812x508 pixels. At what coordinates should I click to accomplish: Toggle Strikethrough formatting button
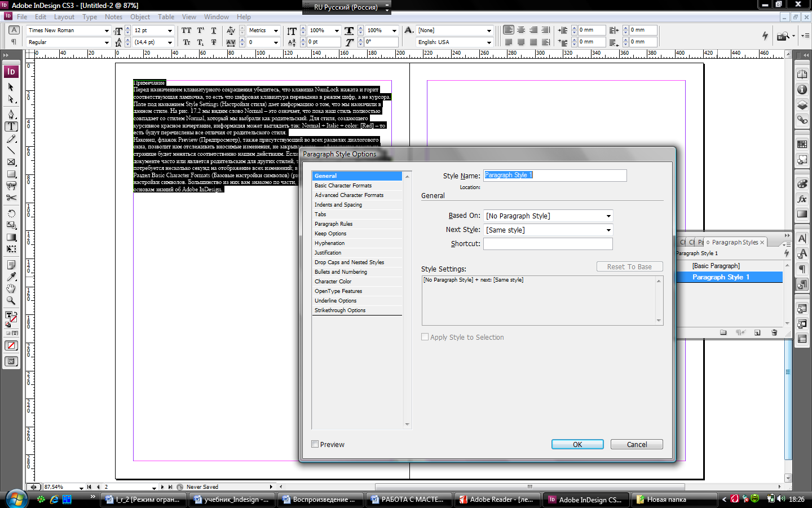click(x=214, y=42)
